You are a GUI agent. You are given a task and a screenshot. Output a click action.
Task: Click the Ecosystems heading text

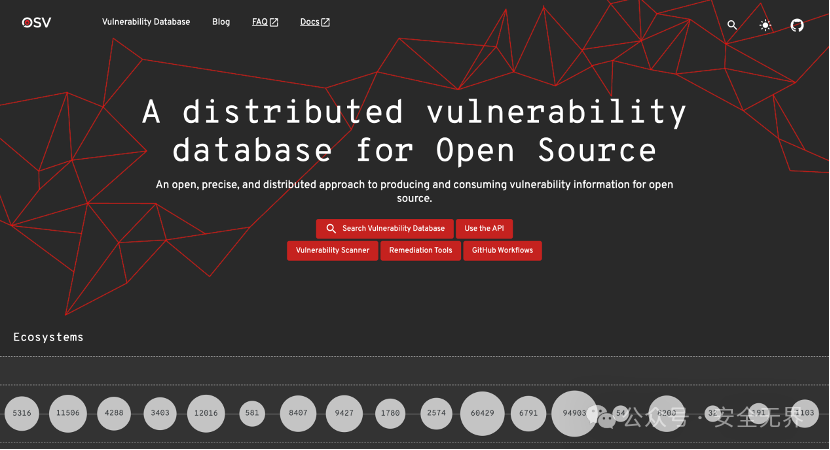point(48,337)
